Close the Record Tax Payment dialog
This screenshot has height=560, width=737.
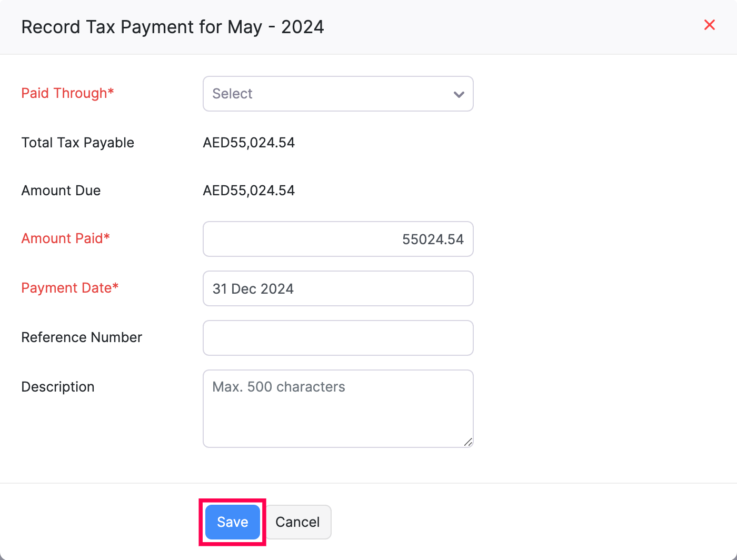[x=709, y=25]
